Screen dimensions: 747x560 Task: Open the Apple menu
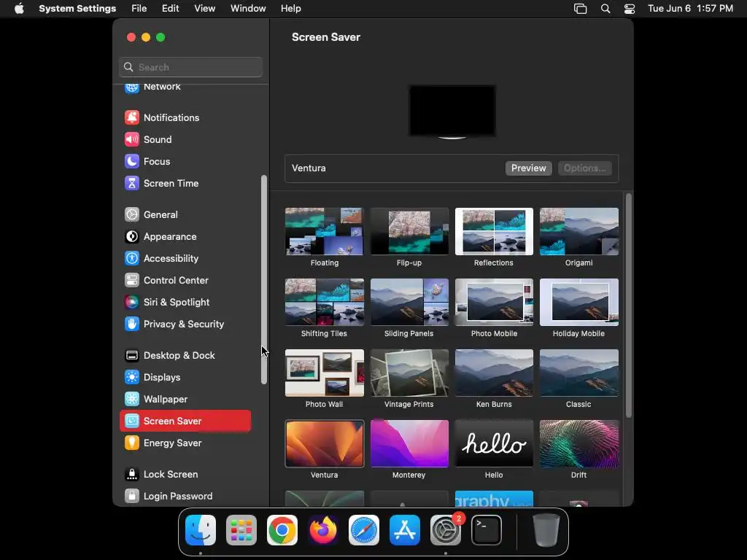point(19,9)
